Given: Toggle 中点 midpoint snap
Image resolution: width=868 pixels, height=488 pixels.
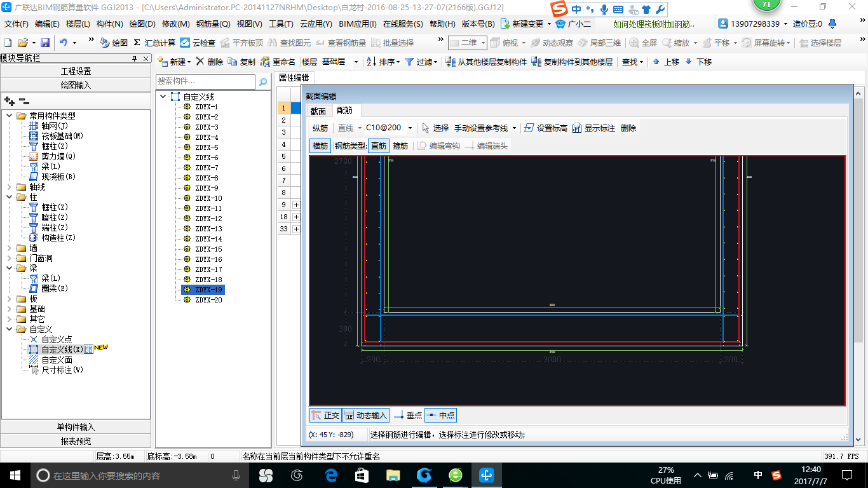Looking at the screenshot, I should tap(440, 415).
